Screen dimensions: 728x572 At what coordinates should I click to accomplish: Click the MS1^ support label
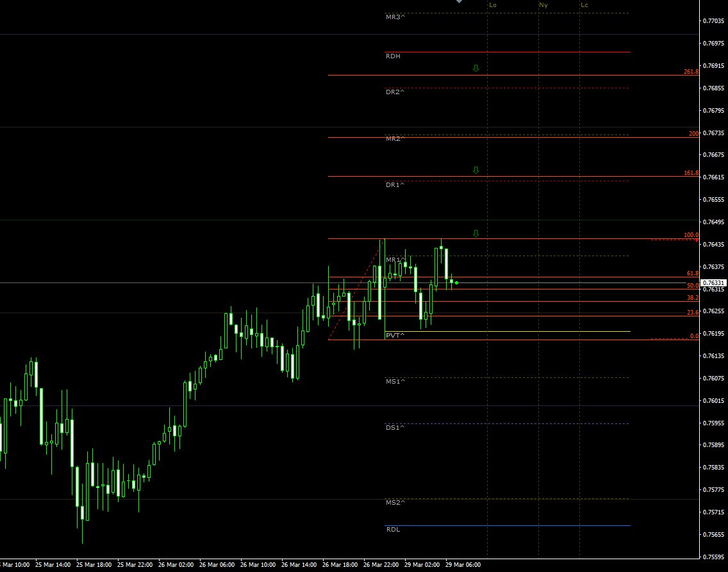395,381
